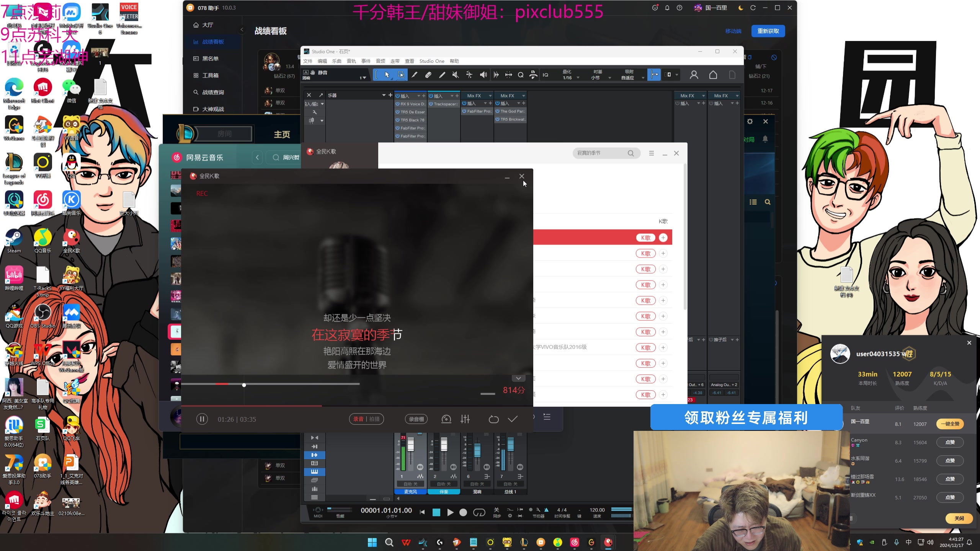Click 点赞 next to Canyon

(x=950, y=442)
